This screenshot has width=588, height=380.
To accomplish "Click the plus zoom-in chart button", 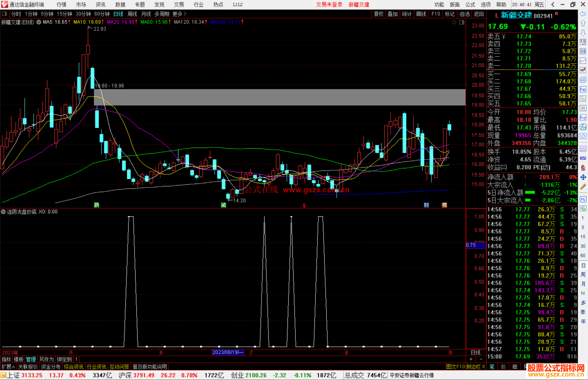I will point(471,359).
